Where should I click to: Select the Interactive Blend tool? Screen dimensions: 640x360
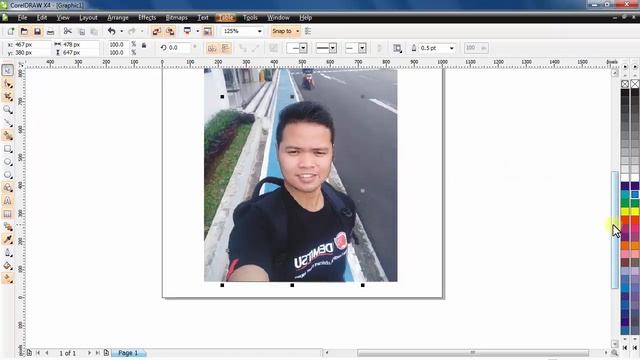[x=7, y=227]
